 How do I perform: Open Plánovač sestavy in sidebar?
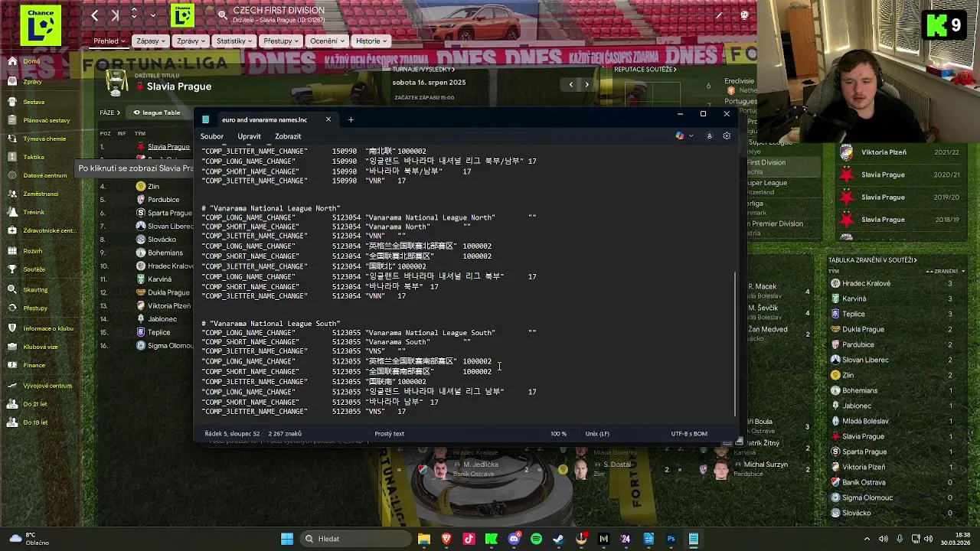pyautogui.click(x=46, y=120)
